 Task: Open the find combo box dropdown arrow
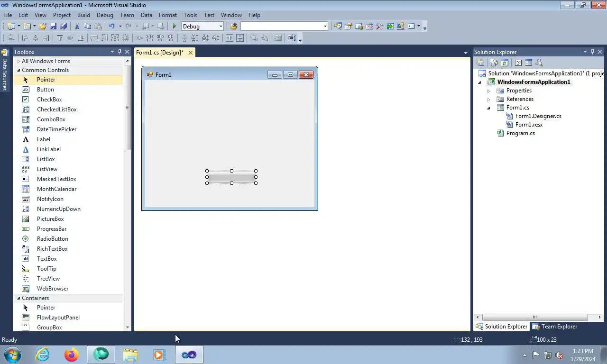325,27
